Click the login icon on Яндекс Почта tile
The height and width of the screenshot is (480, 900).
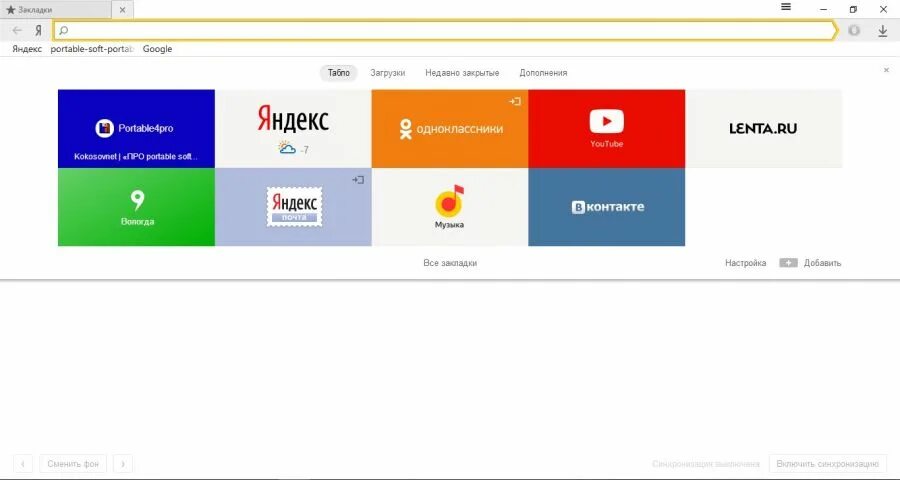pyautogui.click(x=358, y=180)
